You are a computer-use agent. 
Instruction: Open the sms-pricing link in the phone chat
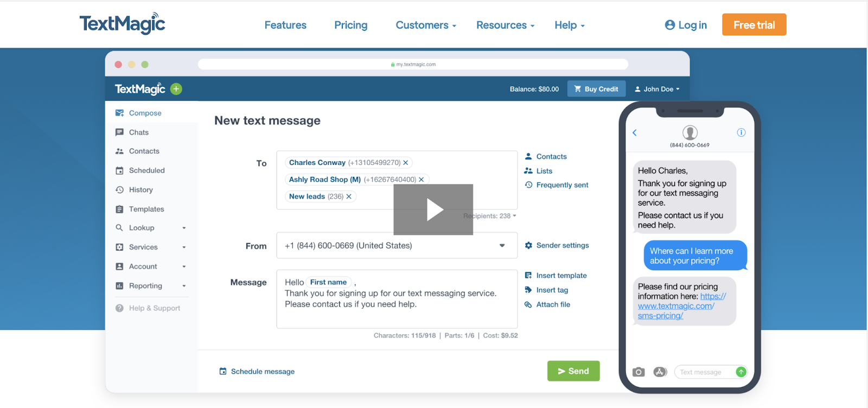tap(682, 306)
